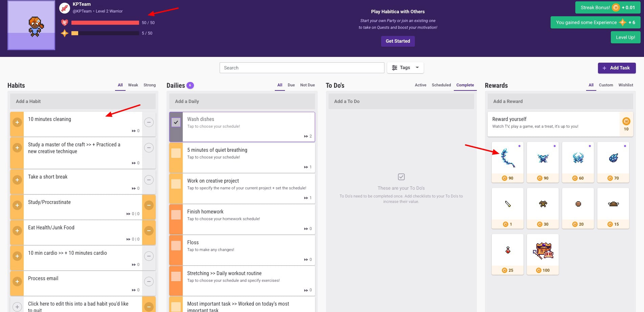Expand the Add a Habit field
The height and width of the screenshot is (312, 644).
point(81,101)
